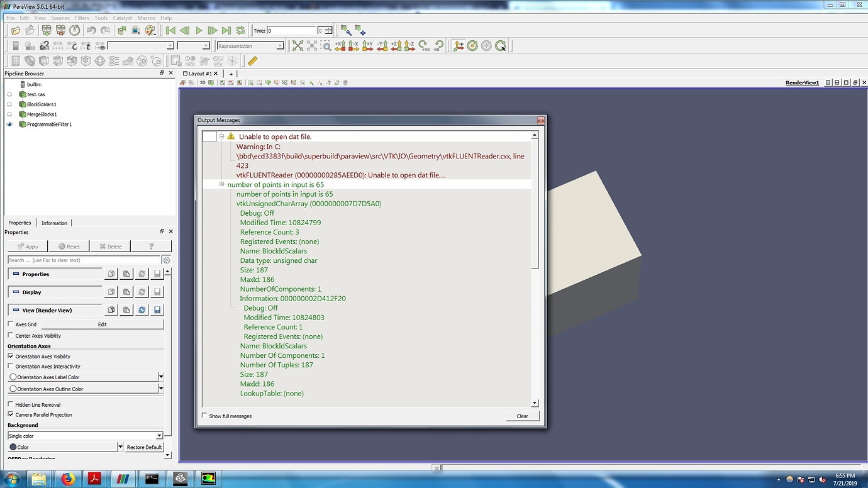Enable Center Axes Visibility
Screen dimensions: 868x488
coord(10,336)
